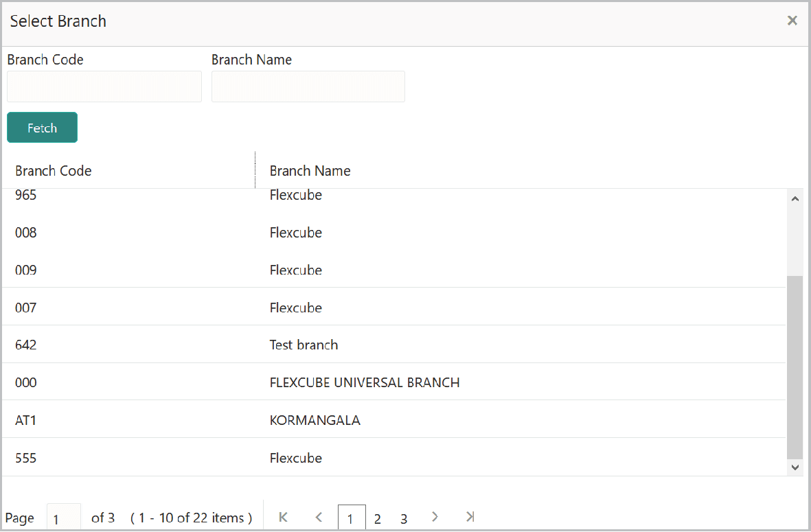Screen dimensions: 811x532
Task: Click the scrollbar up arrow
Action: [x=795, y=199]
